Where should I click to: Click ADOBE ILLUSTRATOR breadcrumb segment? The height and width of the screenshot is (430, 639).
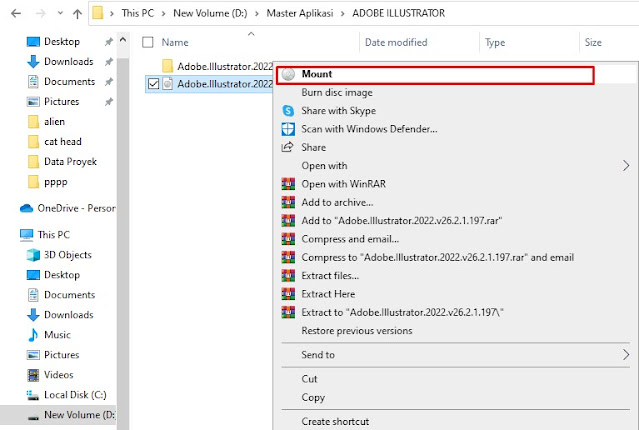click(x=399, y=13)
